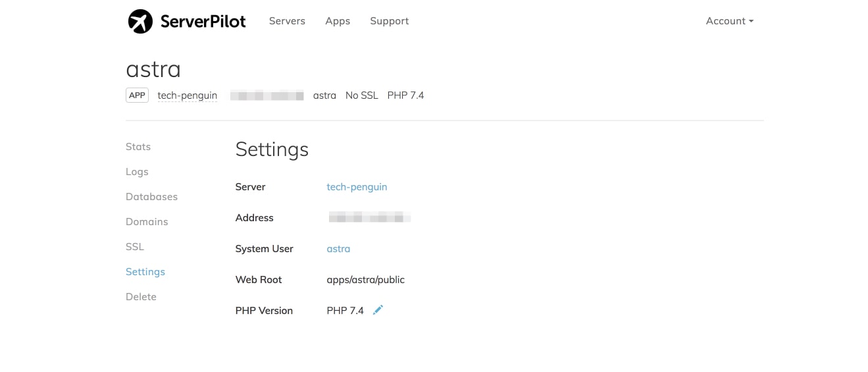Click the 'PHP 7.4' header text
Screen dimensions: 868x372
tap(405, 95)
